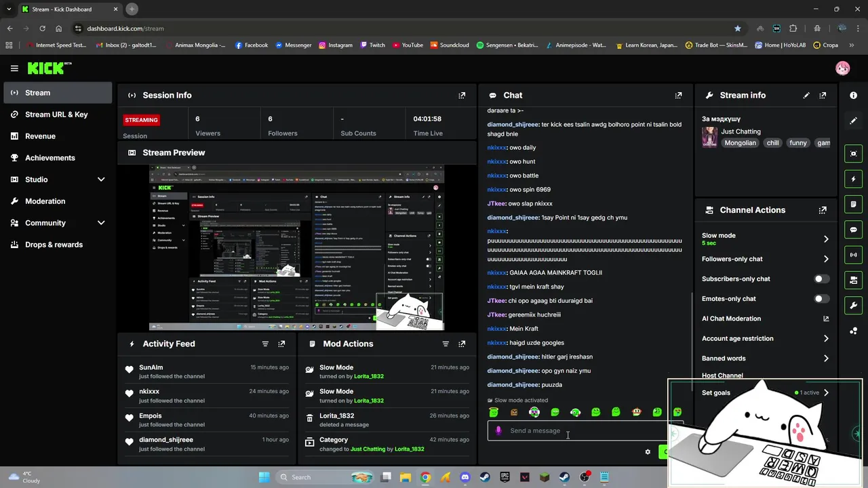Pop out the Chat panel
The height and width of the screenshot is (488, 868).
[678, 96]
